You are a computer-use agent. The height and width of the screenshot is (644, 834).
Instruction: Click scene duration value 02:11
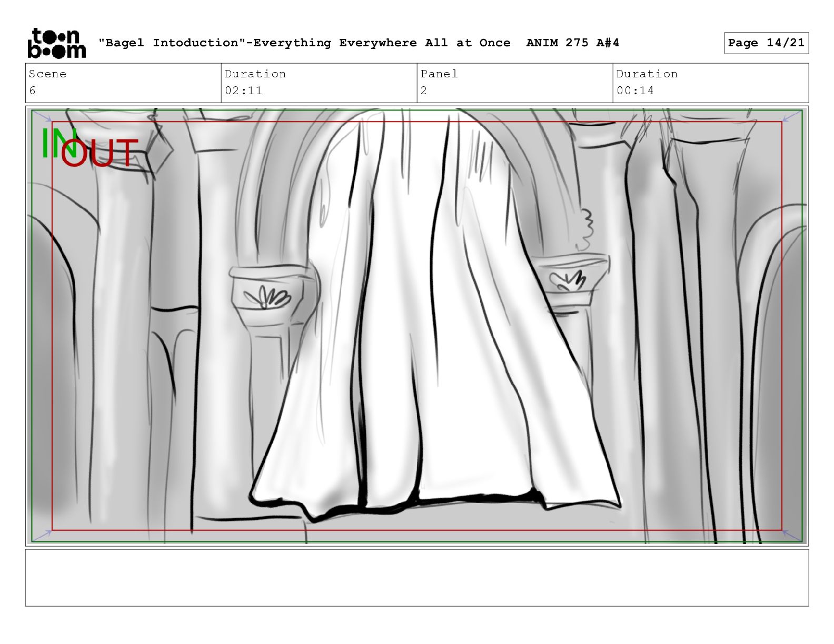click(x=243, y=91)
